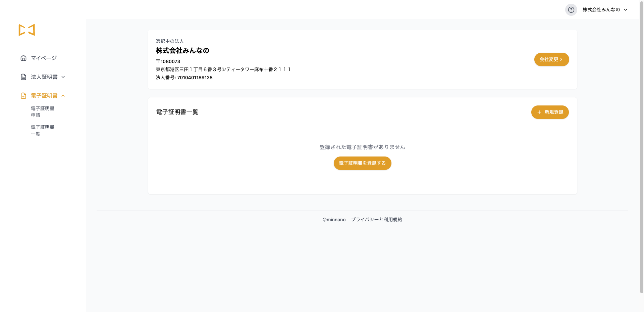Click the home icon beside マイページ

(23, 58)
